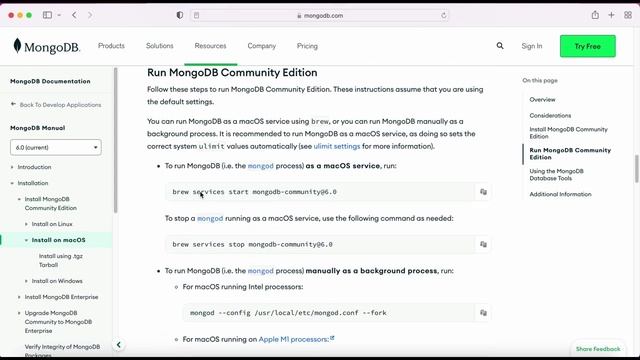
Task: Click Share Feedback button
Action: click(598, 349)
